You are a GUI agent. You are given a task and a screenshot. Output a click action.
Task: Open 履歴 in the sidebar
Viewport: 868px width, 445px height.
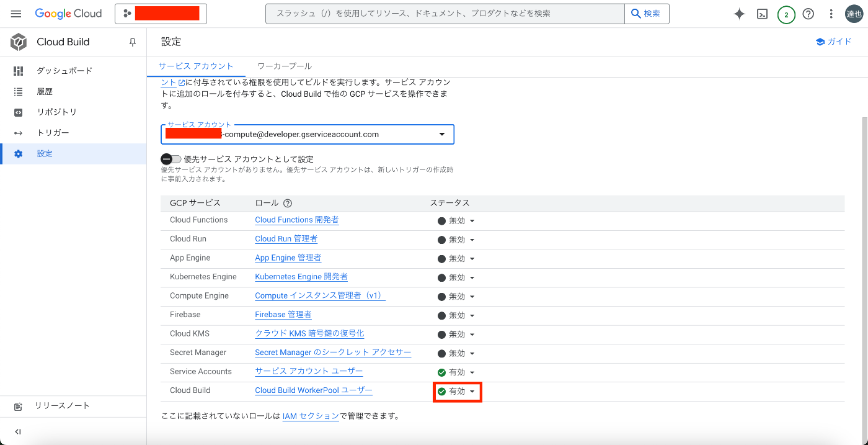[x=73, y=91]
